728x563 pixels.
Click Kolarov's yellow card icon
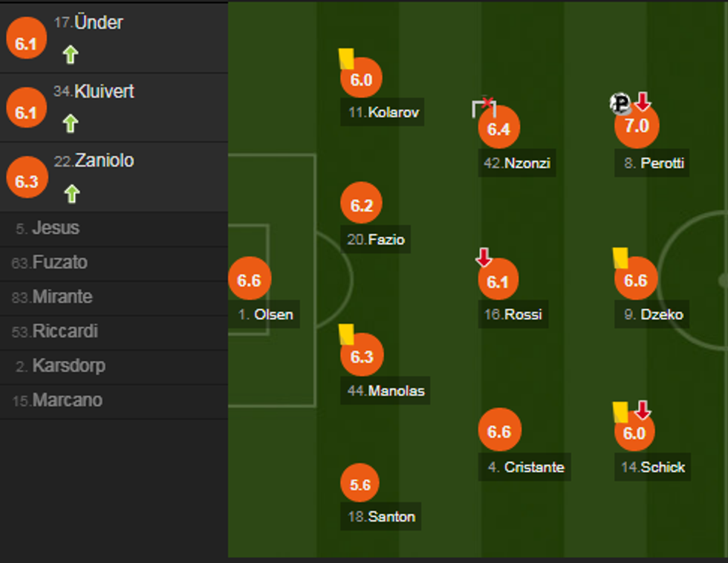[x=345, y=59]
